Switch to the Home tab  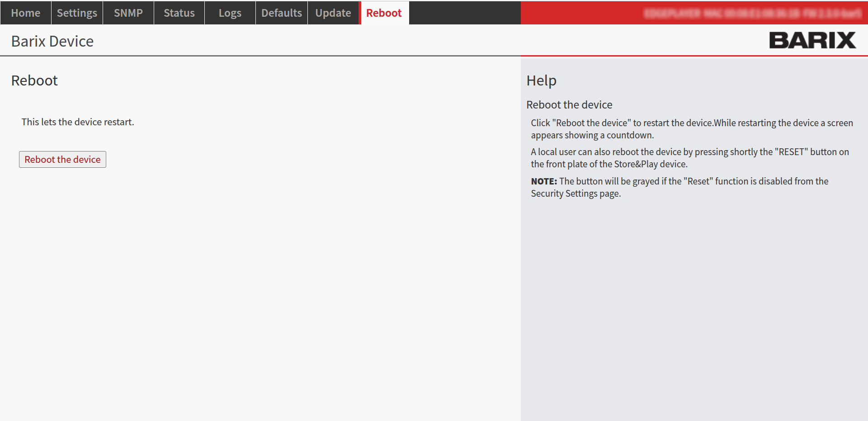click(x=25, y=13)
